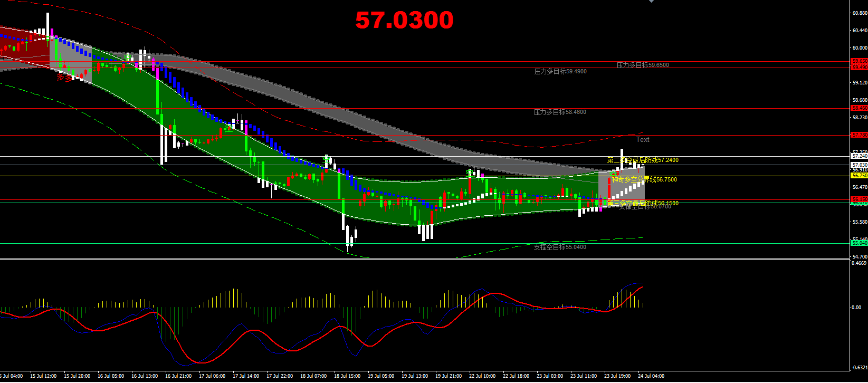Click the time label 24 Jul 04:00
The image size is (868, 383).
(651, 377)
